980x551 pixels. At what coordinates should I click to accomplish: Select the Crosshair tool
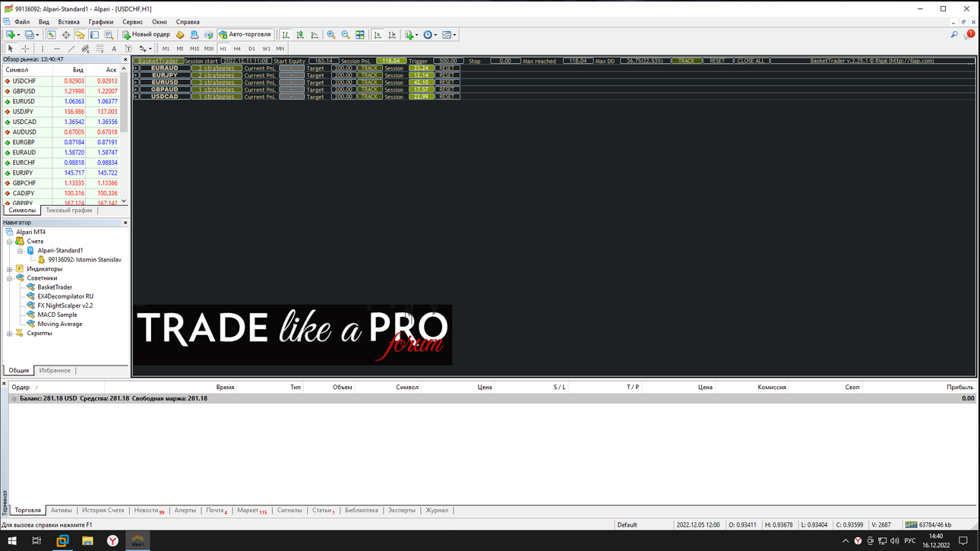click(x=25, y=49)
